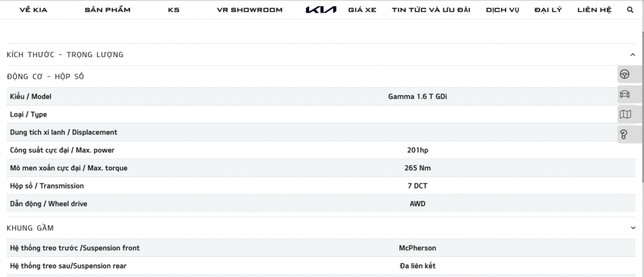
Task: Go to VR Showroom
Action: point(249,10)
